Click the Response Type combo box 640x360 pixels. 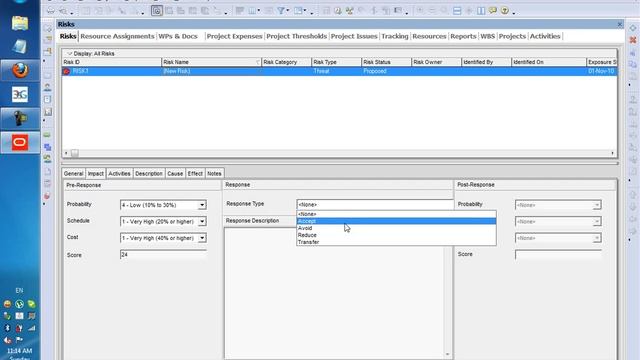pyautogui.click(x=375, y=204)
